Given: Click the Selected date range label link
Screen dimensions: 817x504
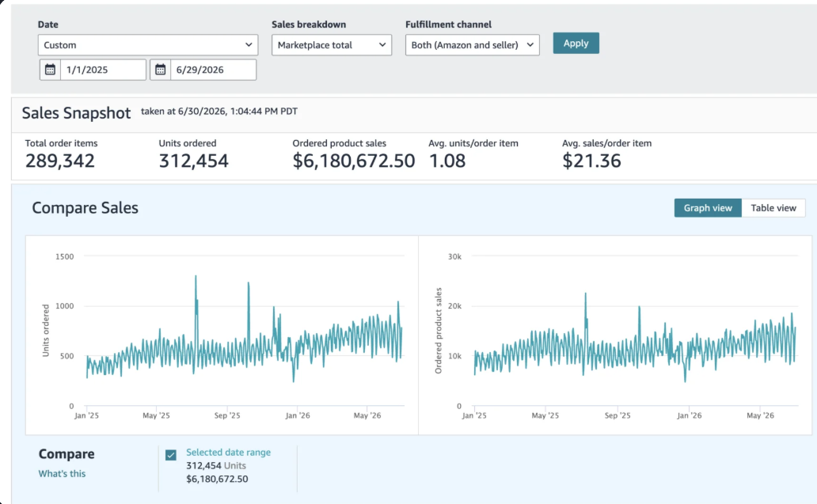Looking at the screenshot, I should point(228,453).
